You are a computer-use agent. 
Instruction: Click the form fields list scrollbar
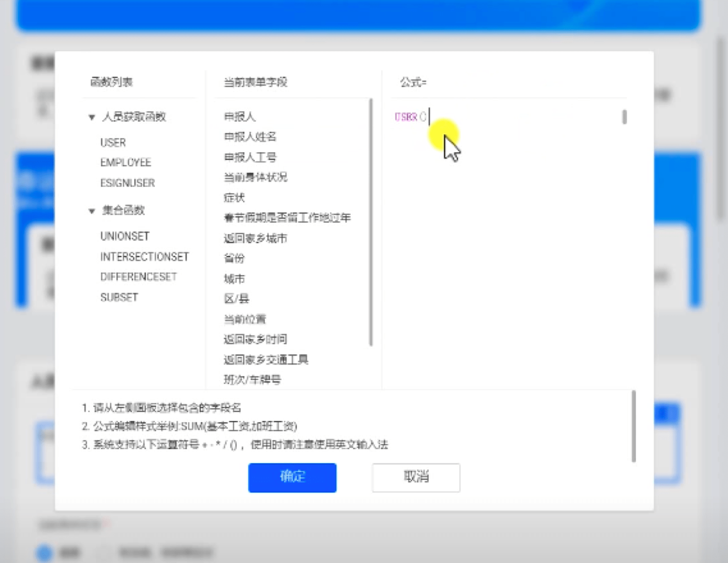pyautogui.click(x=371, y=222)
